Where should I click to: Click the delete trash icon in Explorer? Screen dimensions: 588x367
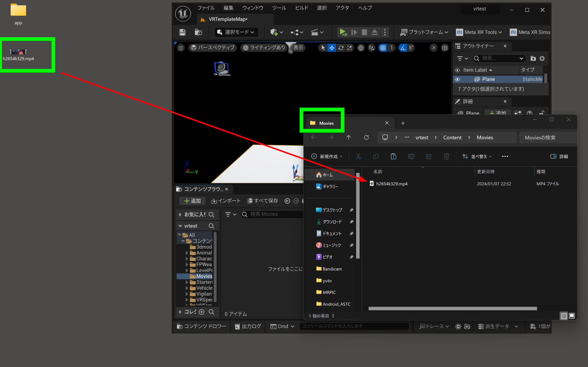coord(446,156)
